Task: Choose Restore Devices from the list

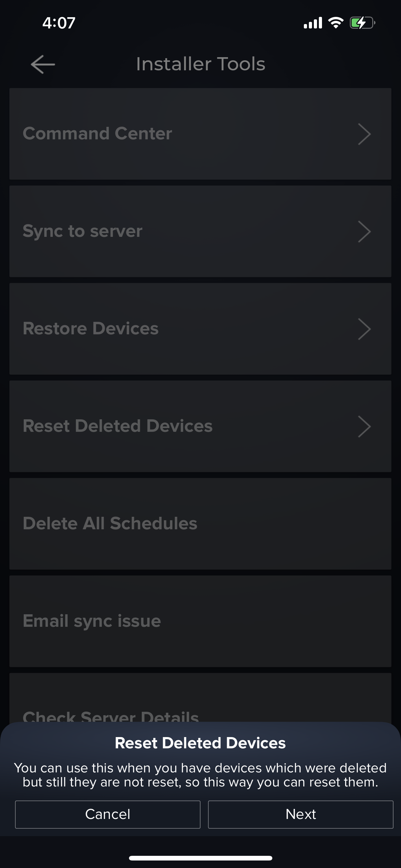Action: (x=91, y=328)
